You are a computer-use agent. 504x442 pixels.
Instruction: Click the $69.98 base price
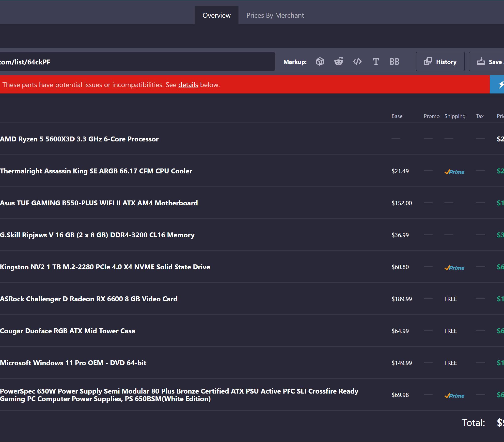[400, 395]
